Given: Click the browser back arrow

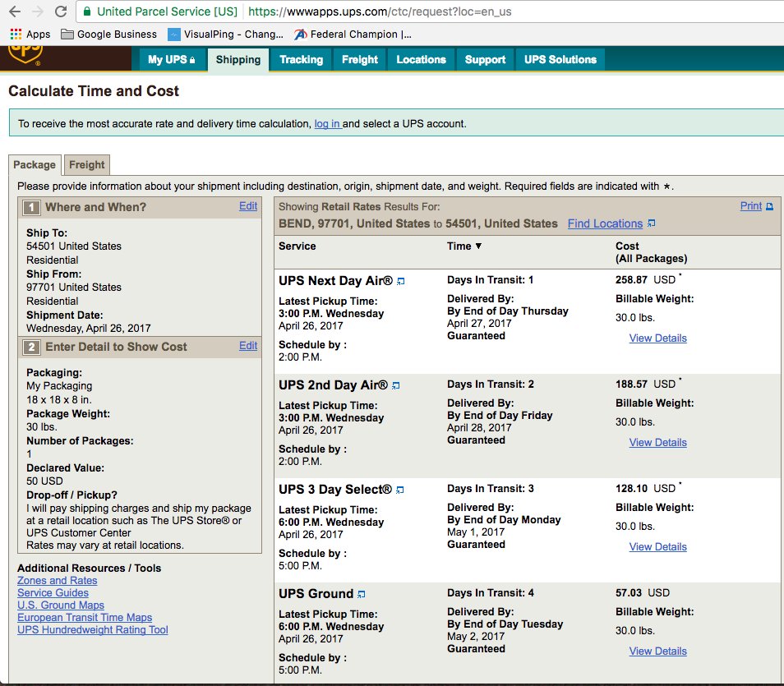Looking at the screenshot, I should coord(15,12).
